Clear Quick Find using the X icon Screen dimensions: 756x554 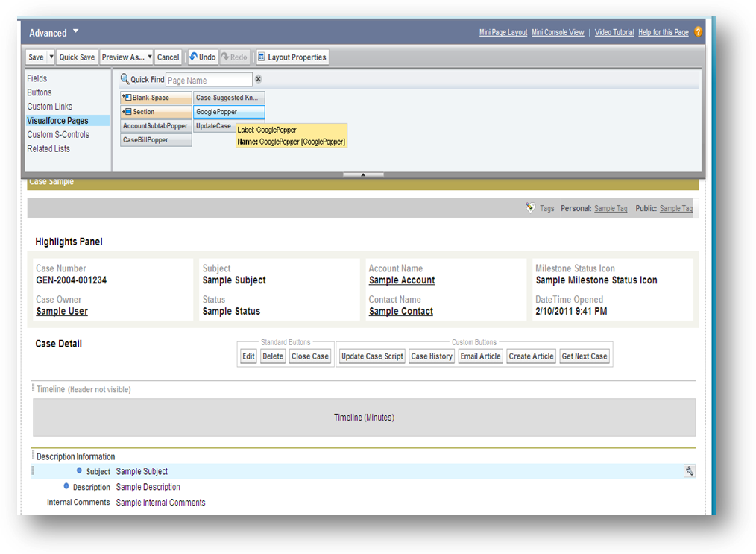click(x=259, y=79)
